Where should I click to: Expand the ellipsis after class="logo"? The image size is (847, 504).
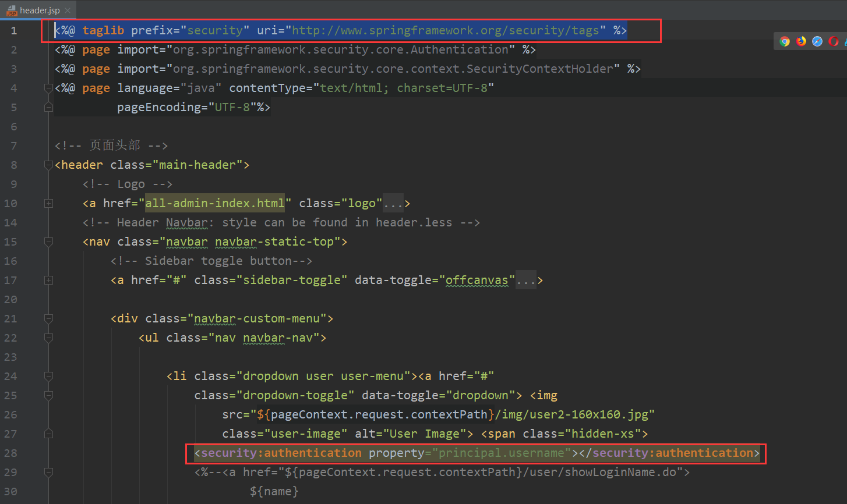pos(393,203)
